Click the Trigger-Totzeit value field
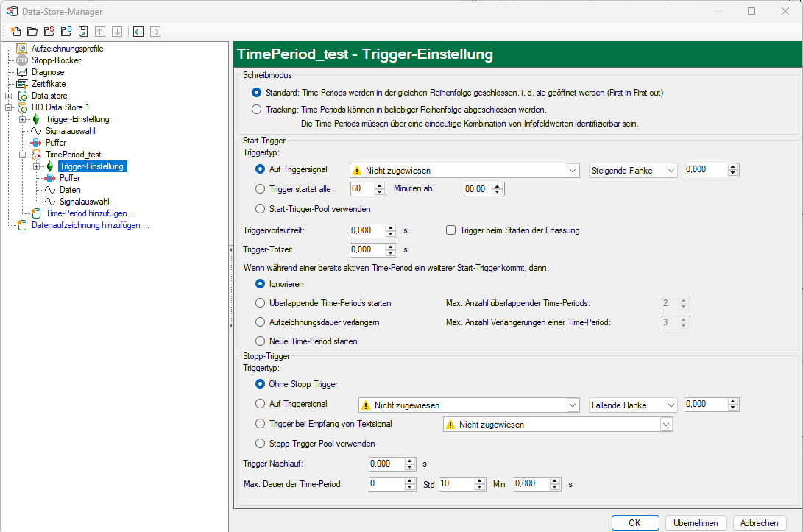 (x=368, y=250)
